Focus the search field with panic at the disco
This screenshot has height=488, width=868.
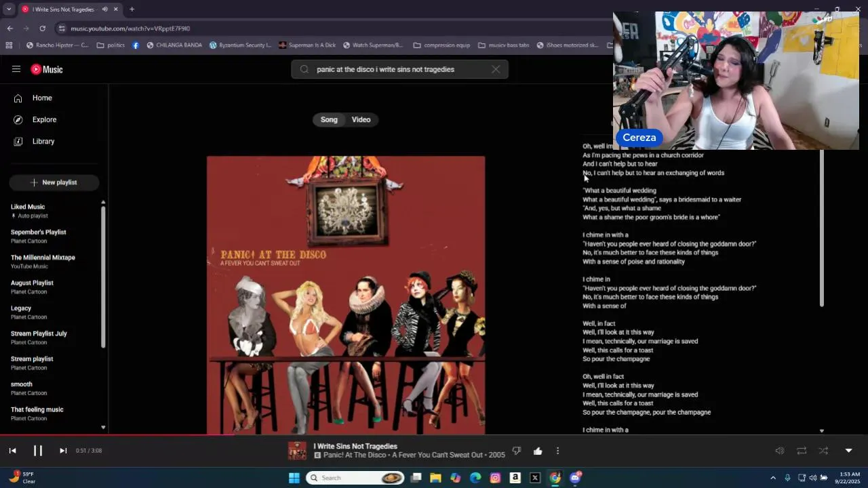(x=400, y=69)
